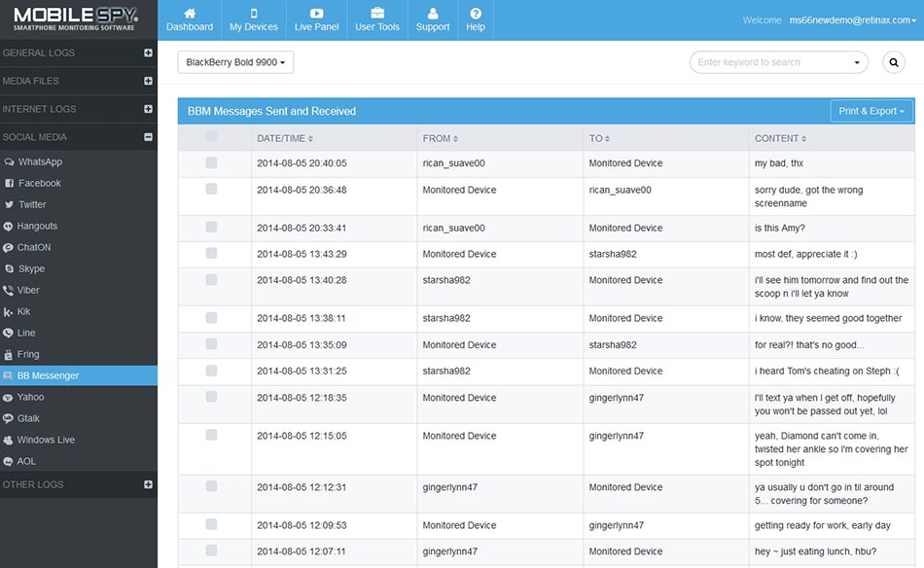Image resolution: width=924 pixels, height=568 pixels.
Task: Click the Viber phone icon
Action: [x=9, y=291]
